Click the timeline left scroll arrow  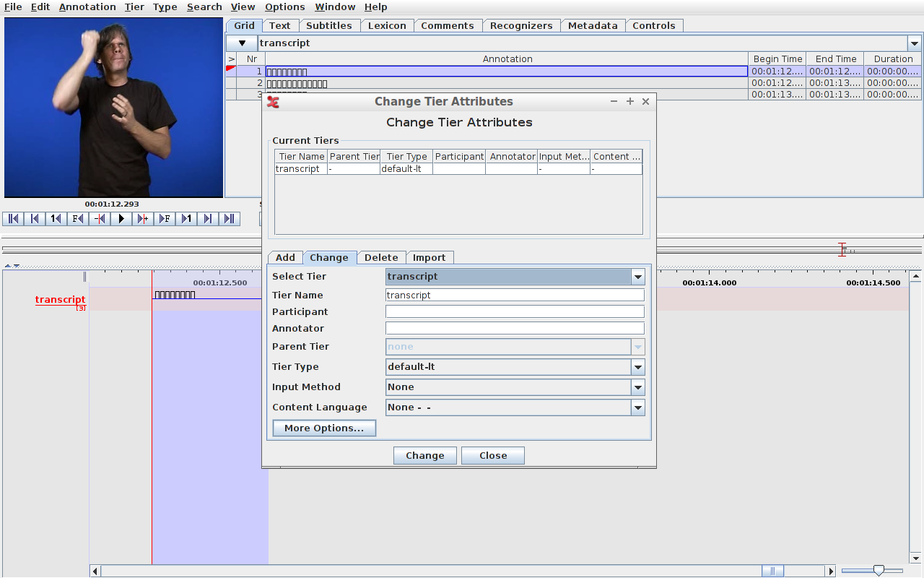95,571
